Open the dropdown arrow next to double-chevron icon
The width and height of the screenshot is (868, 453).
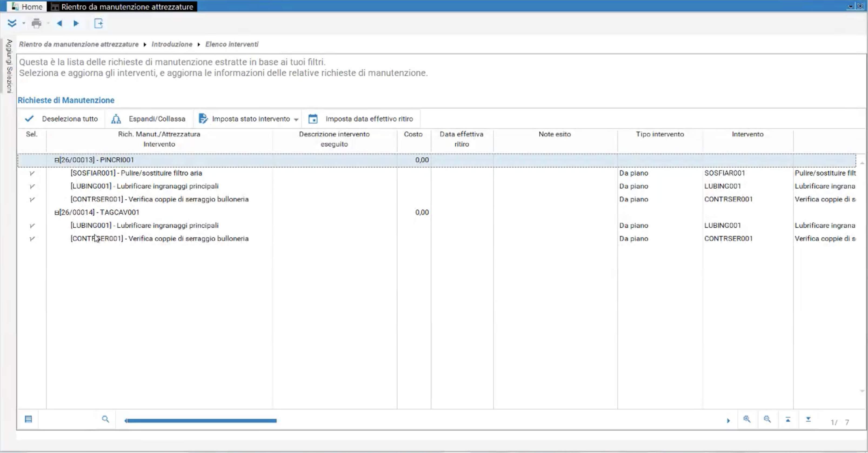tap(24, 23)
